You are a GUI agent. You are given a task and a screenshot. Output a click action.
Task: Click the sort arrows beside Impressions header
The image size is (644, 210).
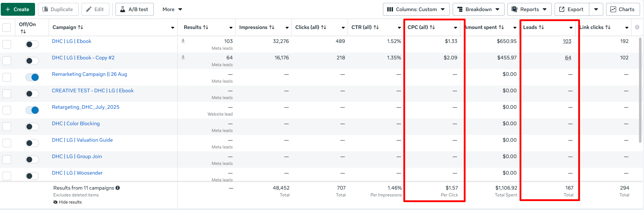[272, 27]
